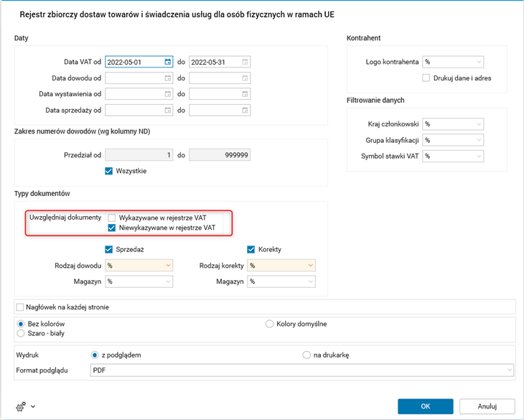Confirm the dialog with OK
Image resolution: width=524 pixels, height=420 pixels.
(x=425, y=406)
